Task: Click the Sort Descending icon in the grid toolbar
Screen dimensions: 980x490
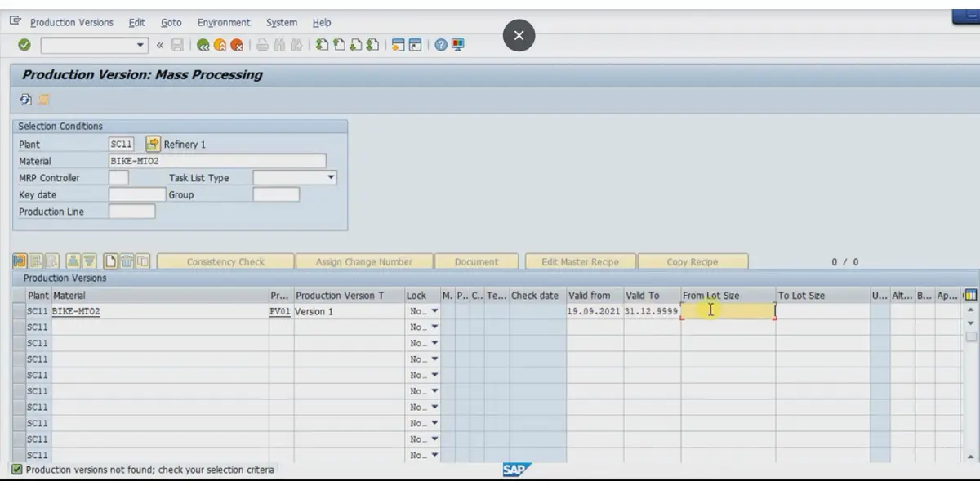Action: [x=90, y=262]
